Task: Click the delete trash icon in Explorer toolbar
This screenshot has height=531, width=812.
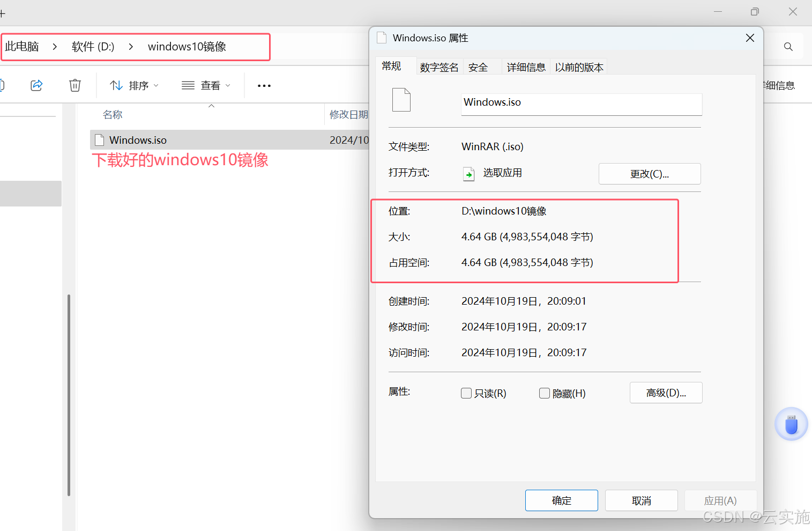Action: 75,85
